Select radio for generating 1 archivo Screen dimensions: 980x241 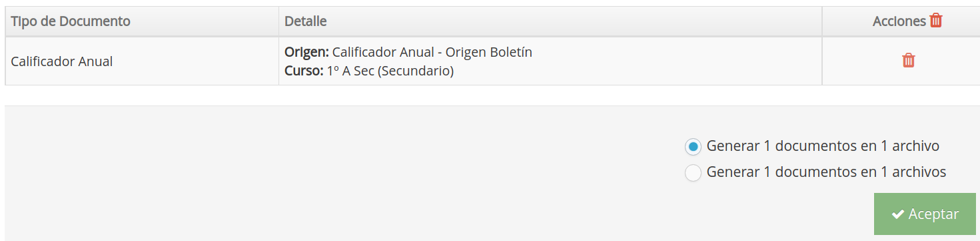[693, 146]
